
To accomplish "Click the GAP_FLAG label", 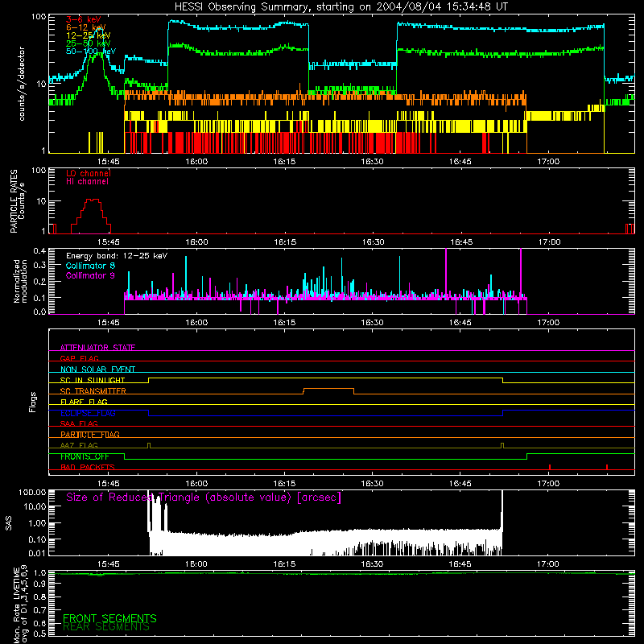I will (79, 358).
